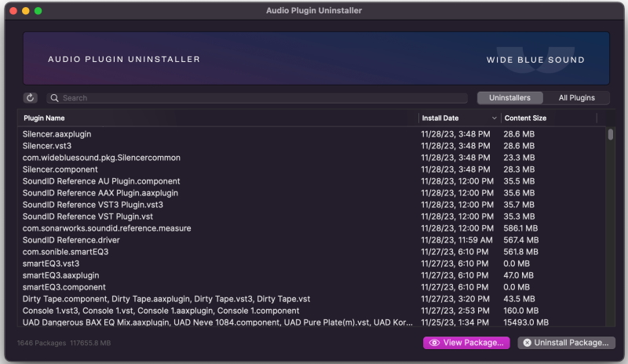
Task: Sort by Plugin Name column header
Action: pos(44,118)
